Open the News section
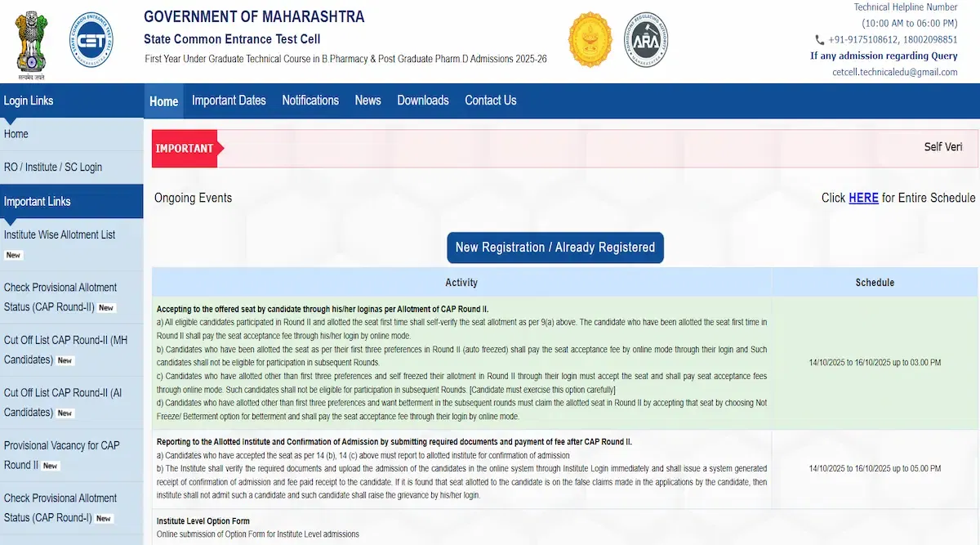 click(x=367, y=101)
